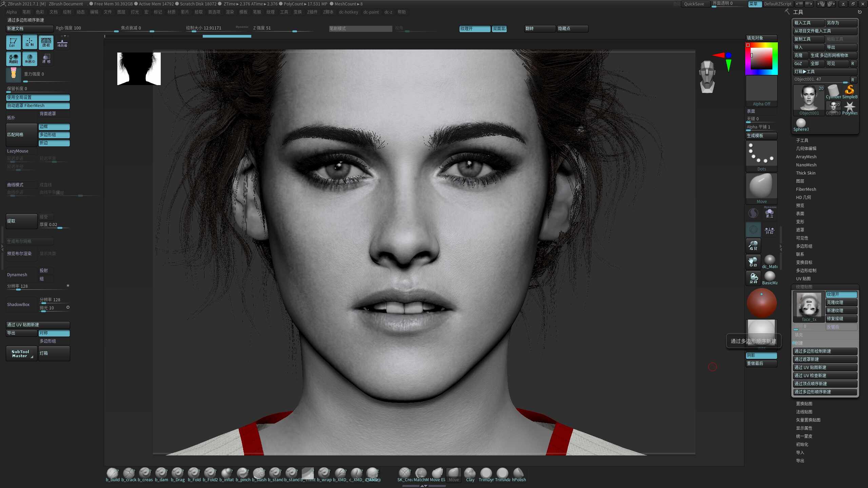Expand the 几何体编辑 subpalette

pos(806,149)
